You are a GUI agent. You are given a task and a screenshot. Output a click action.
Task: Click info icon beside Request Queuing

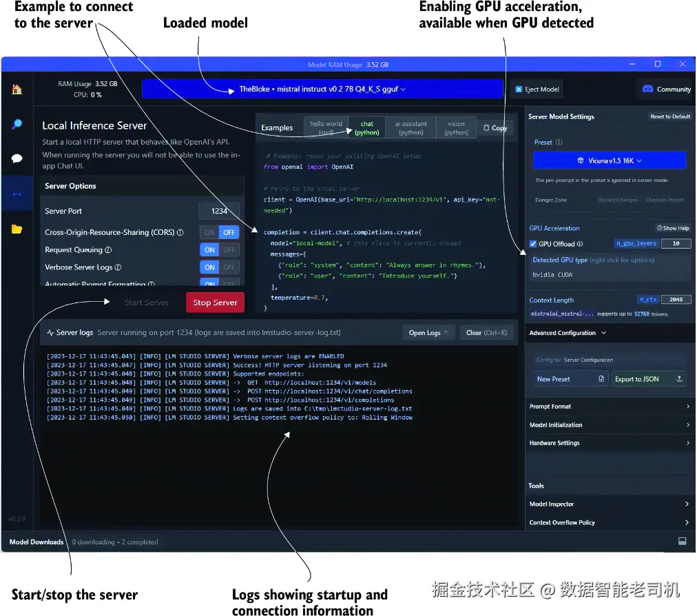pyautogui.click(x=108, y=250)
